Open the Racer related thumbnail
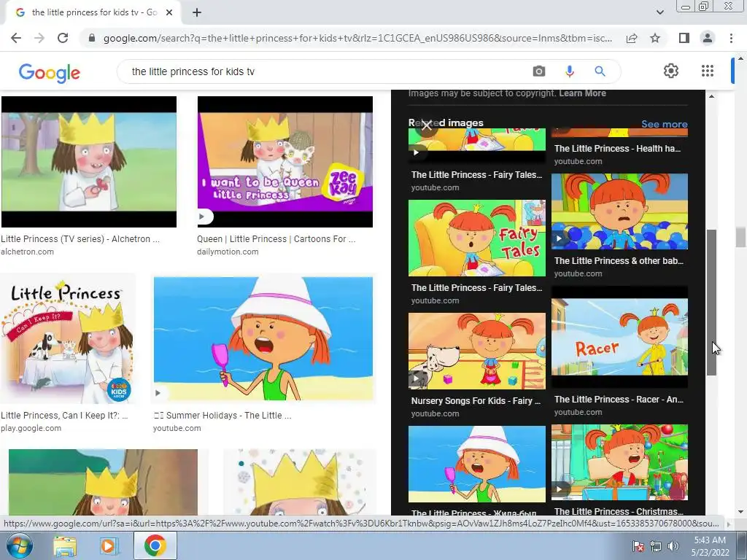Viewport: 747px width, 560px height. pos(619,337)
